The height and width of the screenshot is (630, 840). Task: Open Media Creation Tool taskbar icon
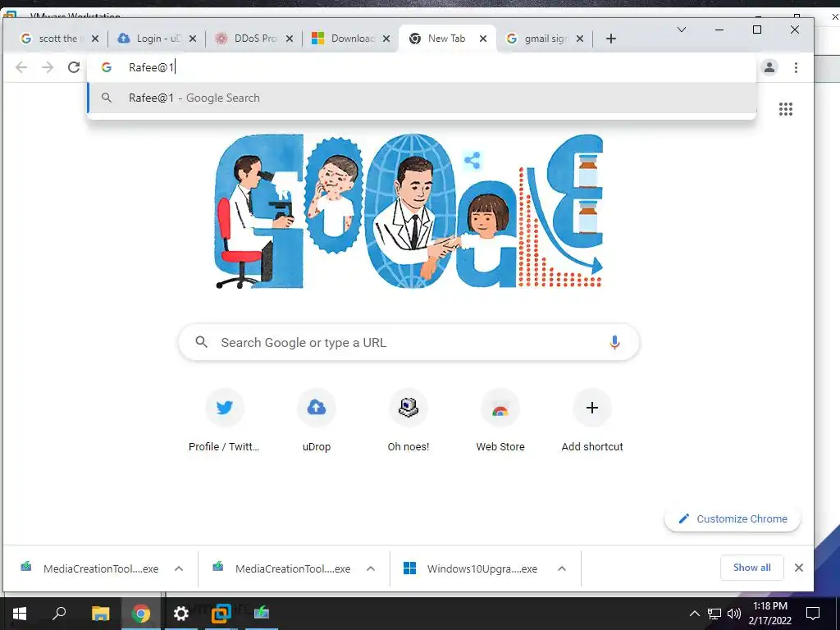point(262,614)
